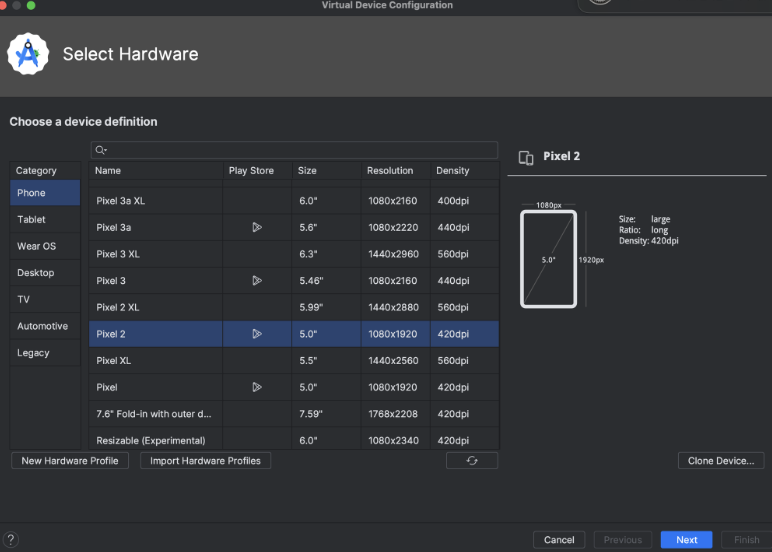Click the Play Store icon in the Pixel row
772x552 pixels.
[257, 387]
